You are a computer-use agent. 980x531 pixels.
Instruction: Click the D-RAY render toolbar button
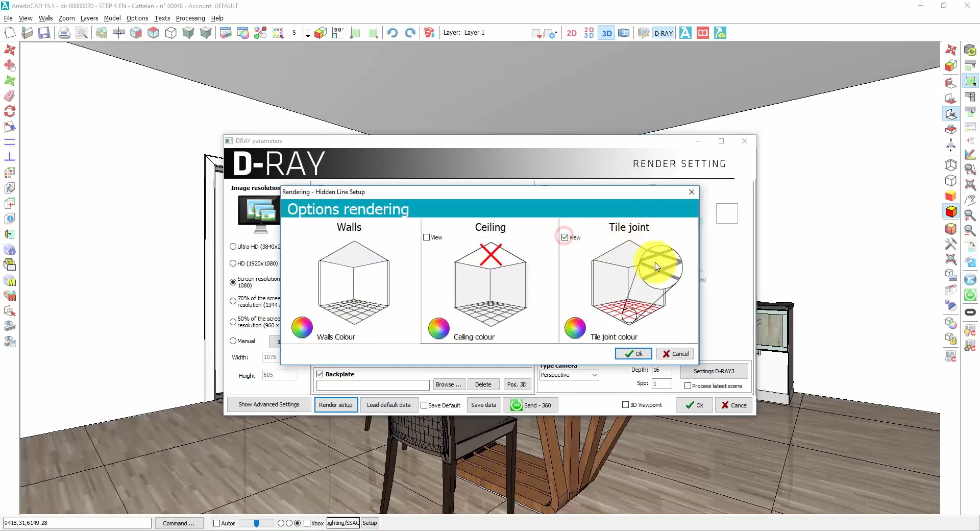(x=664, y=33)
